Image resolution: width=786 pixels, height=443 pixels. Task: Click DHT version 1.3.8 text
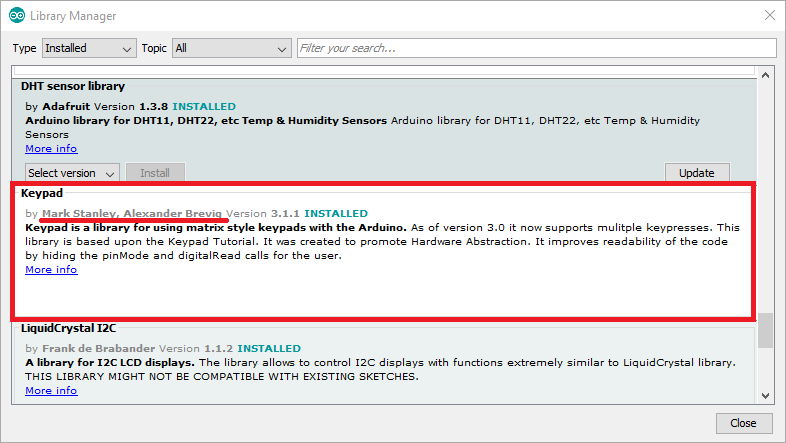[x=153, y=107]
